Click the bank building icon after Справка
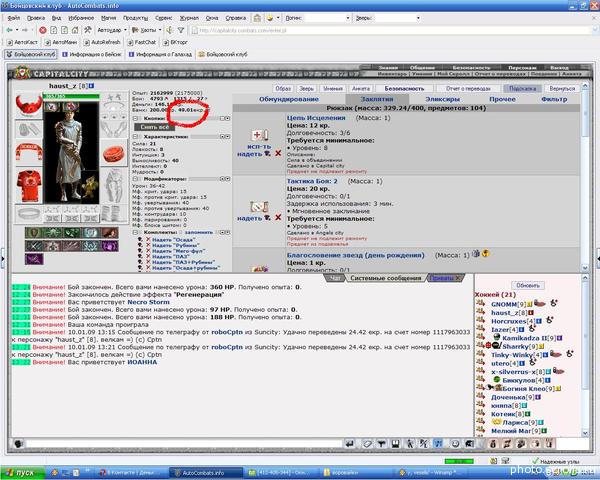 [x=258, y=18]
